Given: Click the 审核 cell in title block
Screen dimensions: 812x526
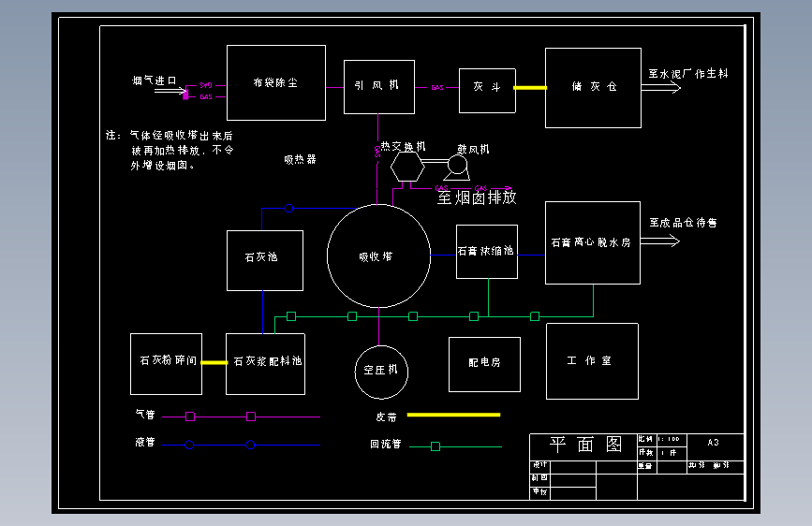Looking at the screenshot, I should 539,491.
